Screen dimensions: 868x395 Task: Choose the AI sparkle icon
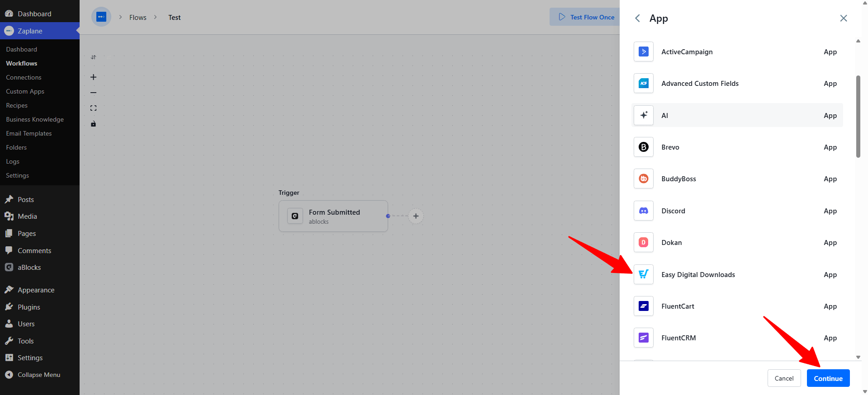coord(644,115)
